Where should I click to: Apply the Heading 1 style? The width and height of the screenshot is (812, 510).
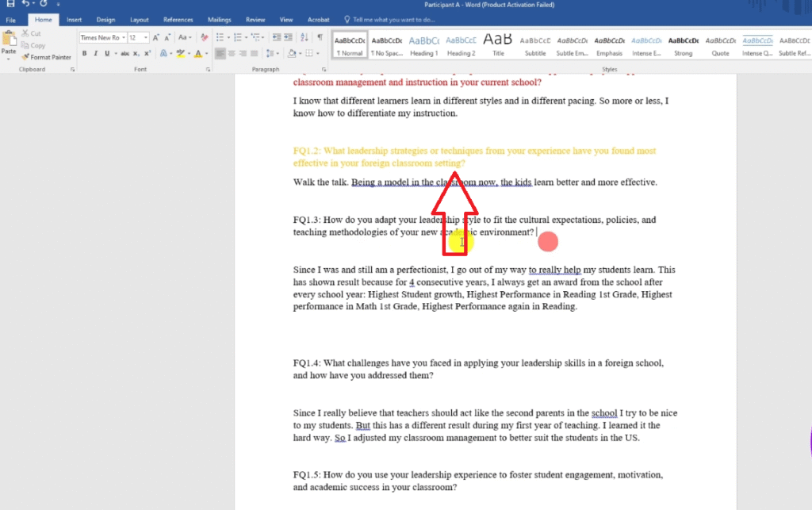[423, 44]
